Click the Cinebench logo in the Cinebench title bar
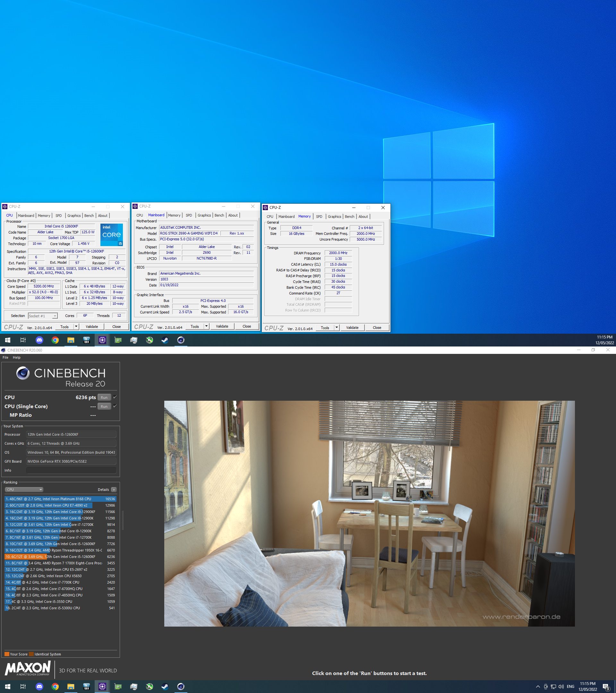 4,350
